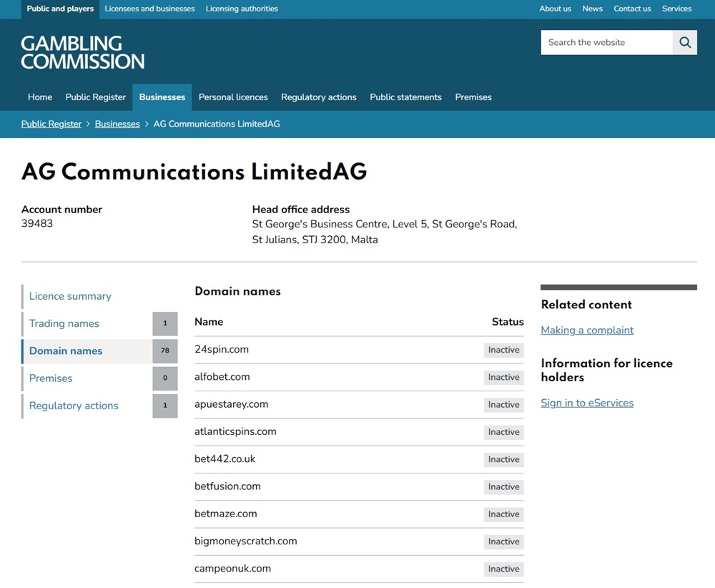Open Premises in the top navigation
Viewport: 715px width, 588px height.
[x=473, y=97]
